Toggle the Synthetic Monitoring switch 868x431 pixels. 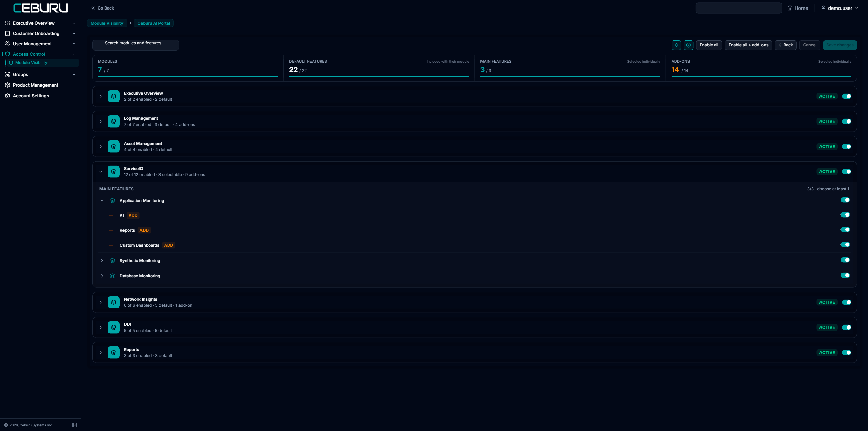(845, 260)
